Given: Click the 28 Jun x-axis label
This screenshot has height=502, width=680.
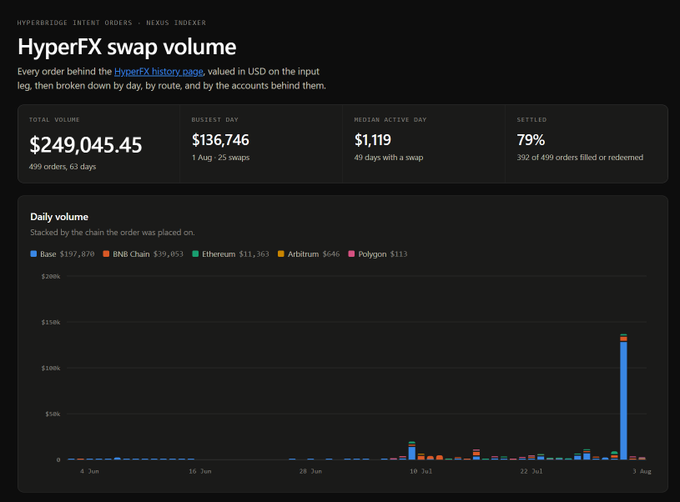Looking at the screenshot, I should 311,471.
